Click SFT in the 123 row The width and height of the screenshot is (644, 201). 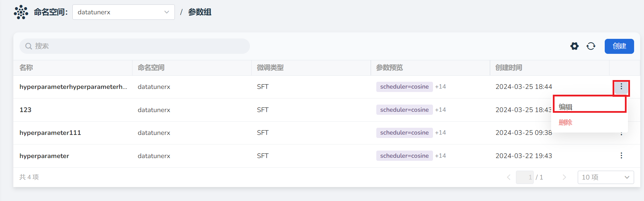pos(263,110)
